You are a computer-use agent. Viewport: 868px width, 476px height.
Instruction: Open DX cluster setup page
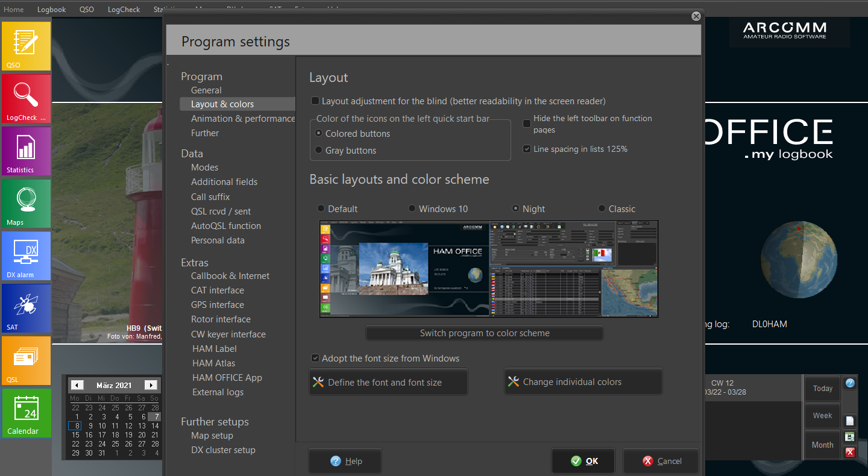click(x=223, y=450)
